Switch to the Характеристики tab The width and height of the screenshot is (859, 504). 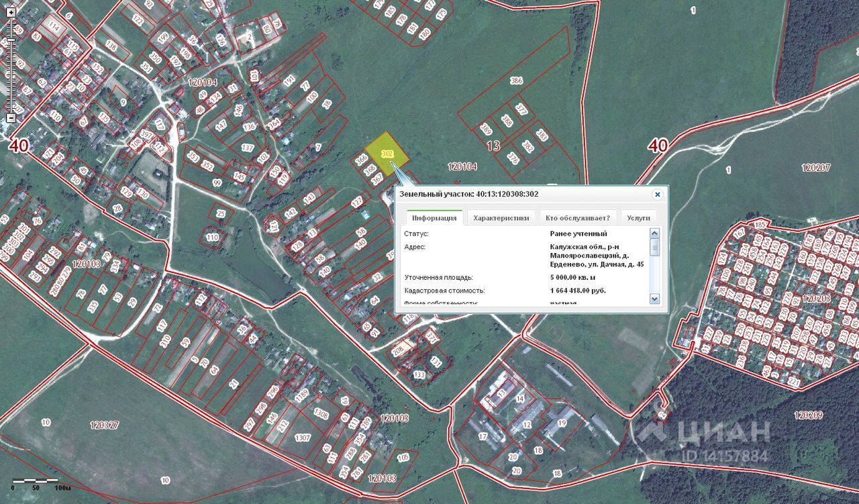click(x=501, y=217)
